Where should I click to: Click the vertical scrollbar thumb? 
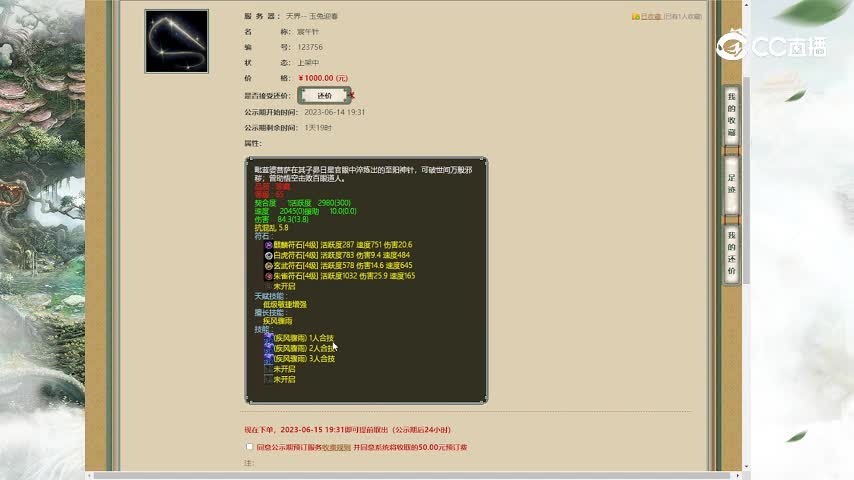pyautogui.click(x=746, y=180)
